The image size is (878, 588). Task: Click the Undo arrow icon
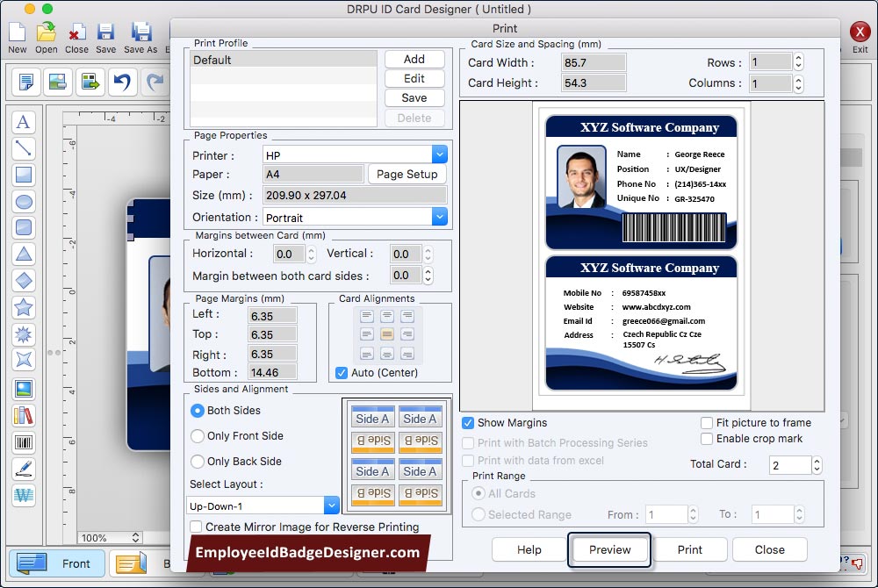pyautogui.click(x=122, y=82)
